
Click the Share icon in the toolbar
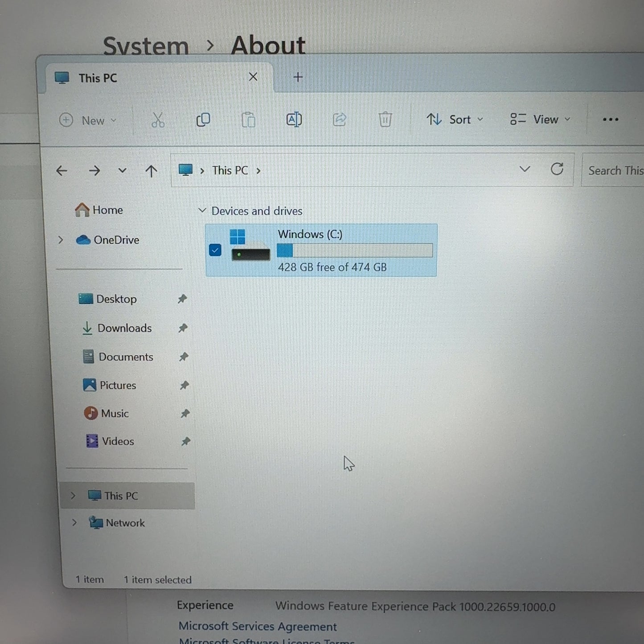[x=339, y=119]
